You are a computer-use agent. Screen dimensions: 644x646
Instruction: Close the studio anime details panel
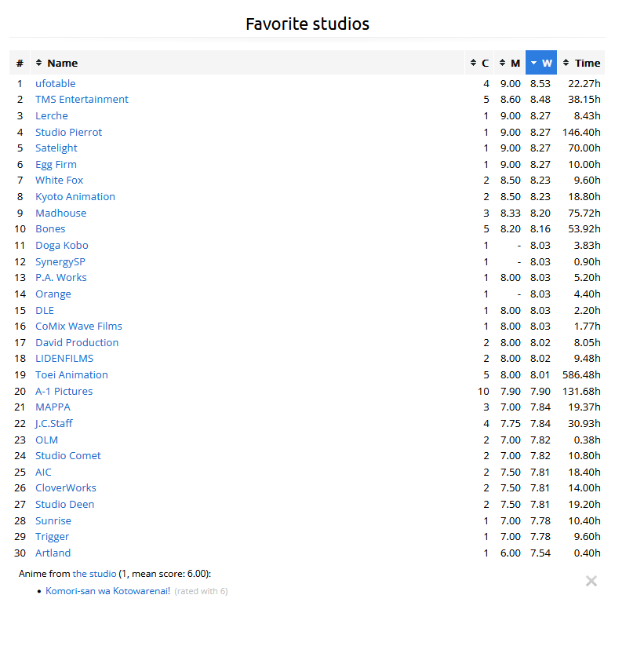(x=591, y=581)
